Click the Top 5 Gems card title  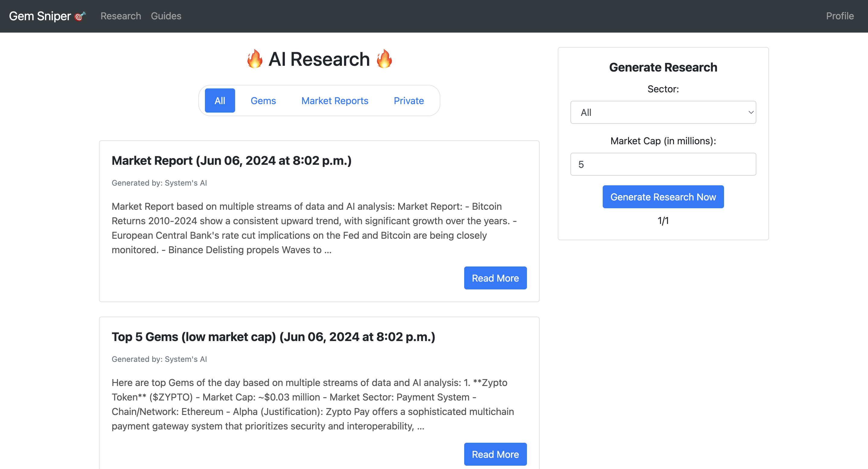click(x=273, y=337)
